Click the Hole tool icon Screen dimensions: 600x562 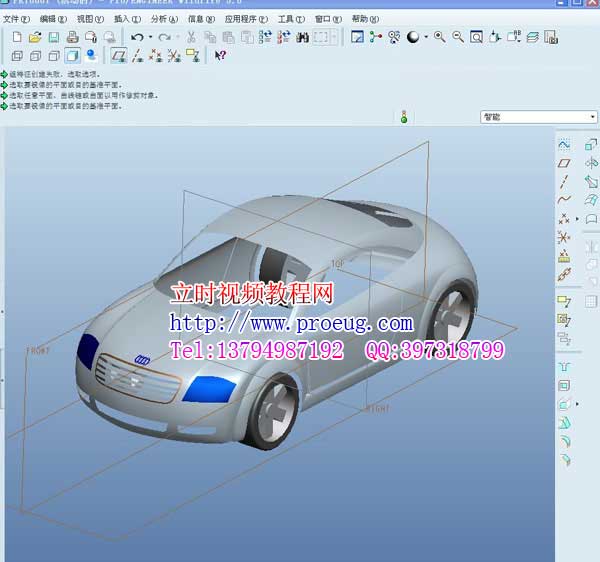click(x=564, y=367)
